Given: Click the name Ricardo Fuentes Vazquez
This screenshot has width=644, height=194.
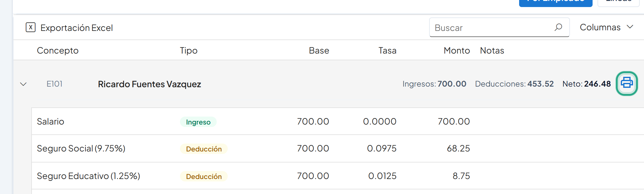Looking at the screenshot, I should pos(149,84).
